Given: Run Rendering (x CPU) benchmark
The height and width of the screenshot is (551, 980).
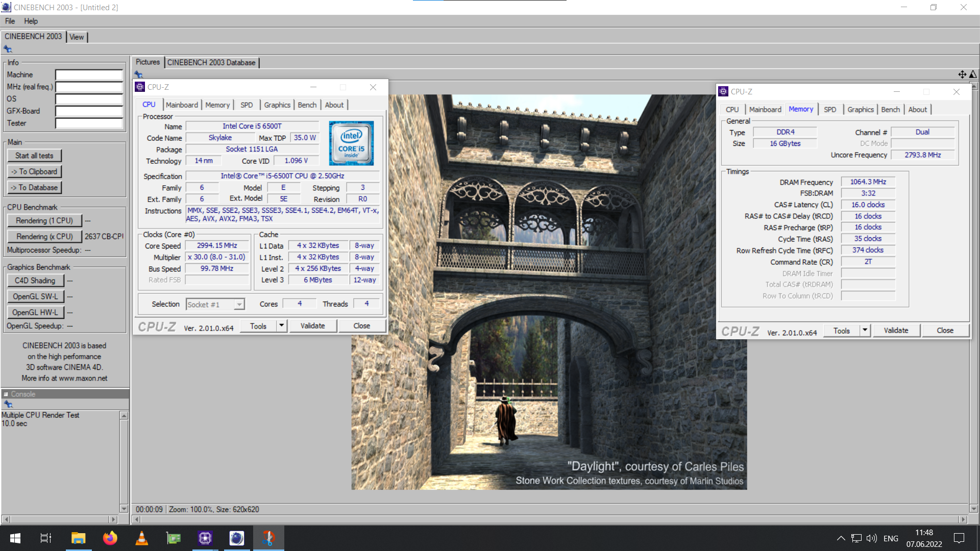Looking at the screenshot, I should [44, 237].
